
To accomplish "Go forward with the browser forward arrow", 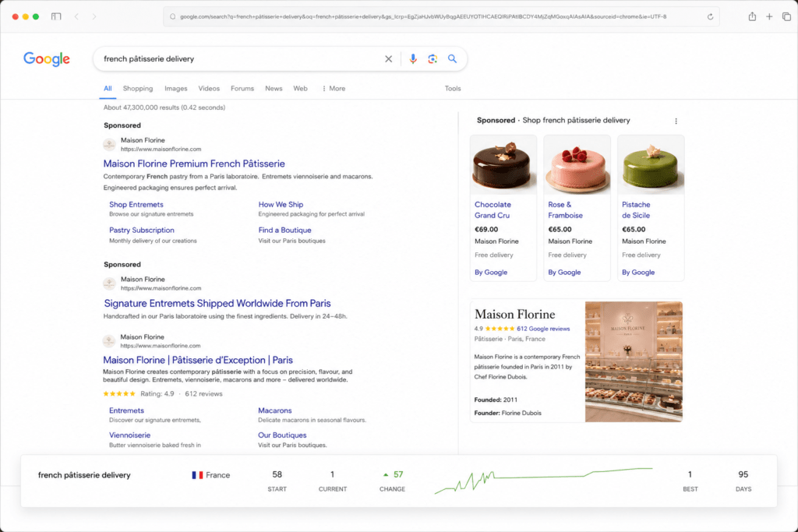I will pyautogui.click(x=94, y=17).
